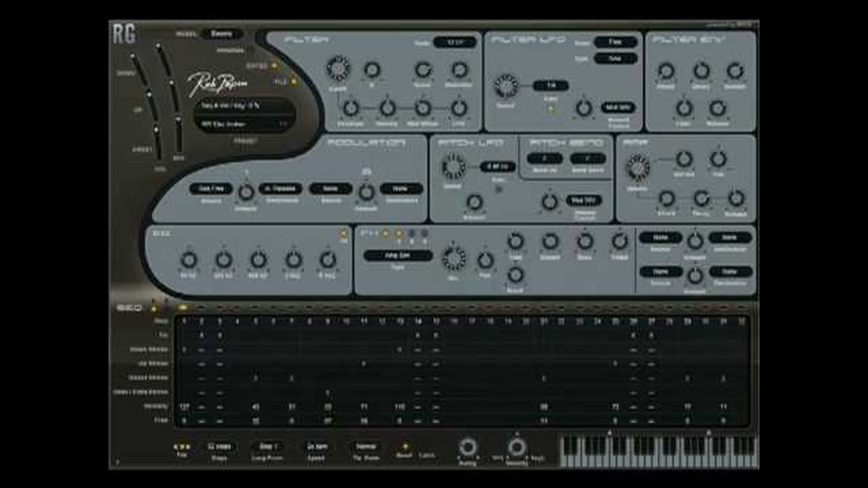Open the Filter Type dropdown
Viewport: 868px width, 488px height.
coord(455,42)
